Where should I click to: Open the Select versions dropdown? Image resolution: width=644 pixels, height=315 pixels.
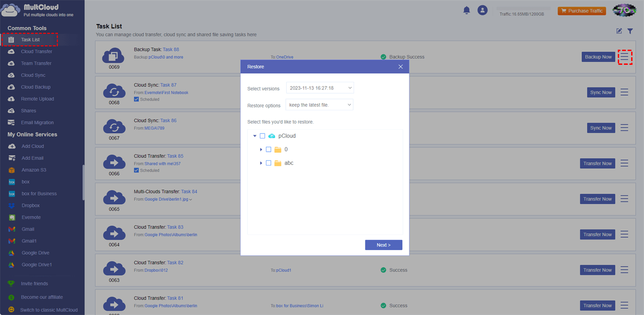coord(320,88)
